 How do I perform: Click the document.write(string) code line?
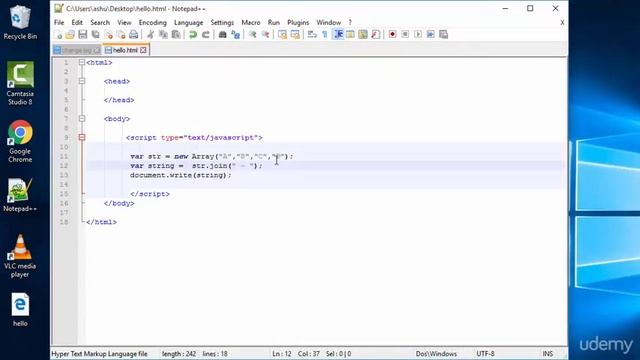coord(181,175)
